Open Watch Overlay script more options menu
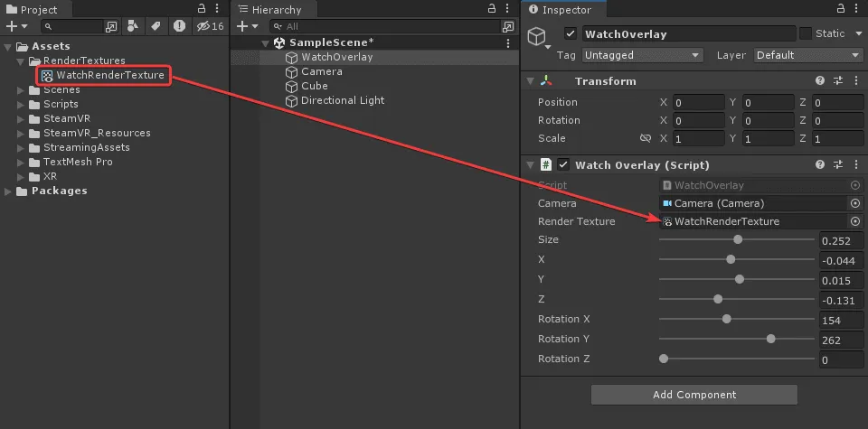Viewport: 868px width, 429px height. [854, 165]
